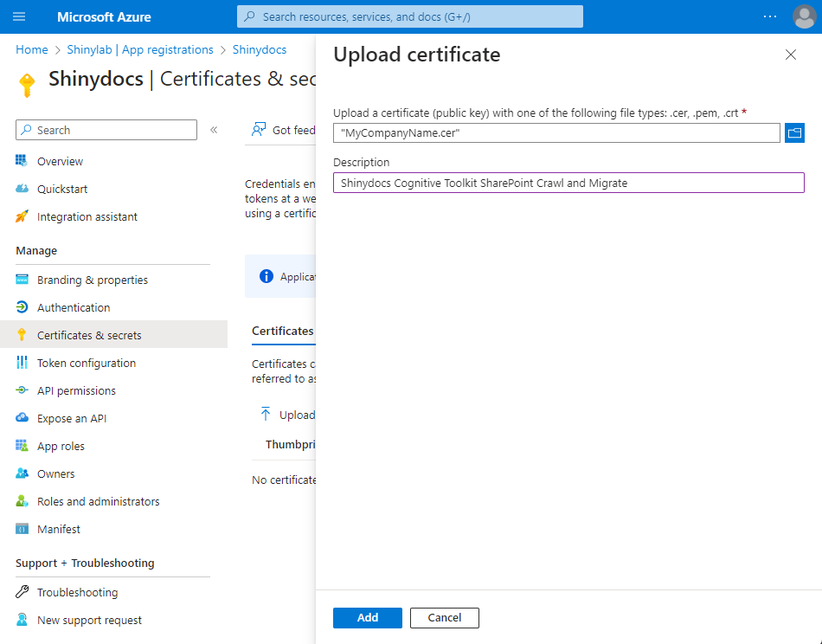
Task: Open Token configuration page
Action: tap(86, 363)
